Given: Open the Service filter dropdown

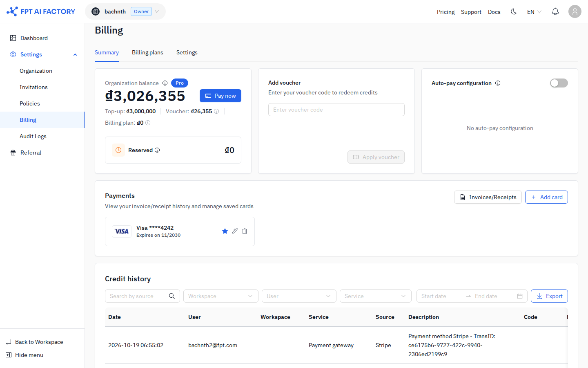Looking at the screenshot, I should 376,296.
